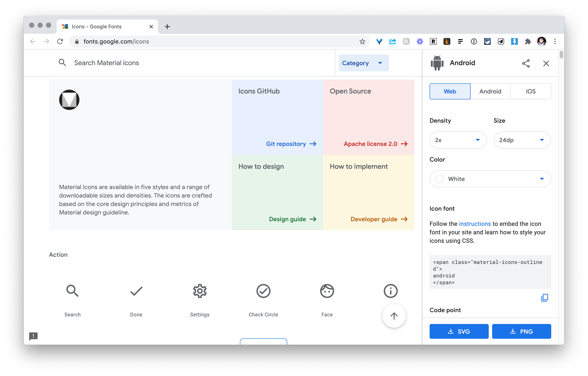The width and height of the screenshot is (588, 376).
Task: Select the Done checkmark icon
Action: 136,291
